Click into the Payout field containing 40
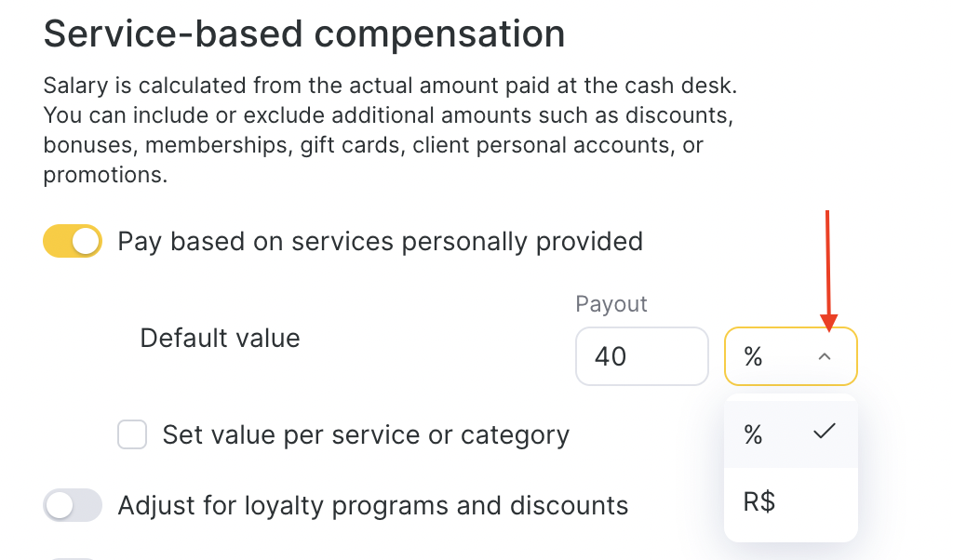Image resolution: width=953 pixels, height=560 pixels. 641,356
